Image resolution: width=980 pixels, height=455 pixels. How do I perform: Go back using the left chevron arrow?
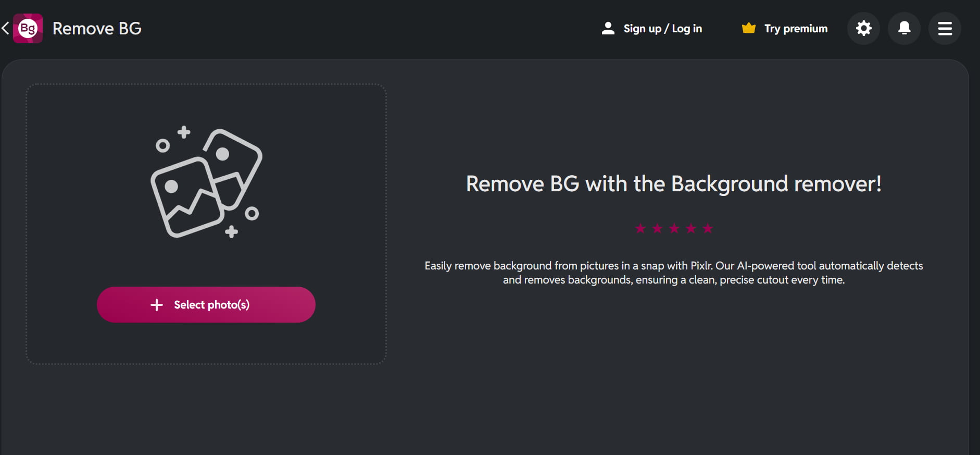point(6,28)
